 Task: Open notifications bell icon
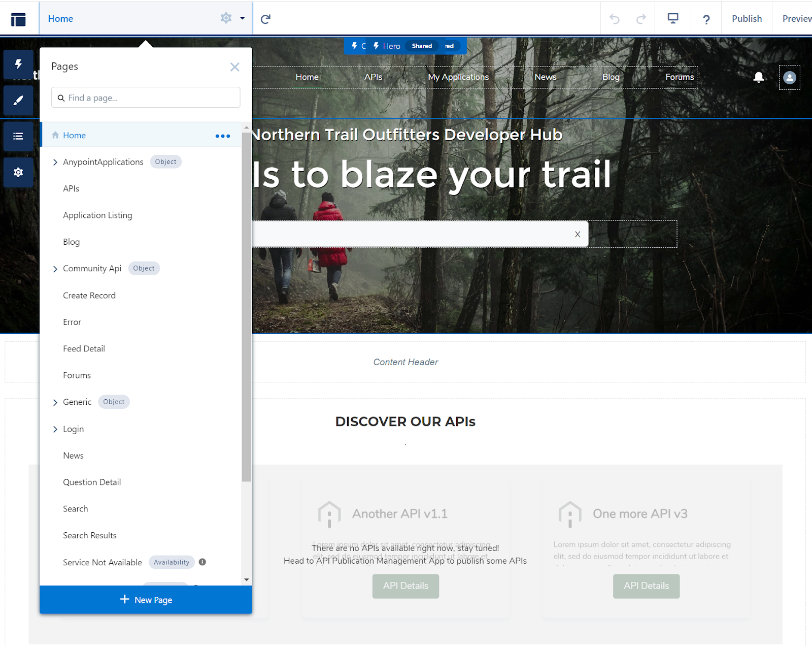pyautogui.click(x=759, y=77)
